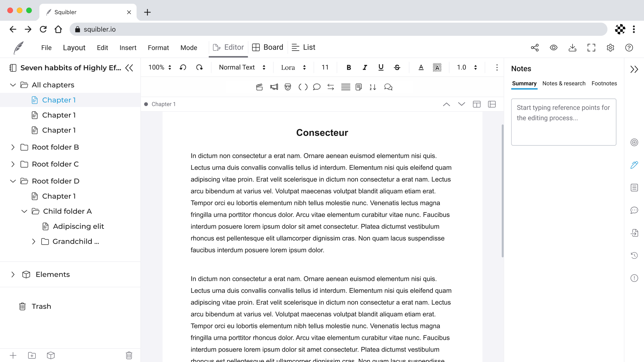Click the redo arrow in formatting toolbar
This screenshot has width=644, height=362.
pyautogui.click(x=199, y=67)
